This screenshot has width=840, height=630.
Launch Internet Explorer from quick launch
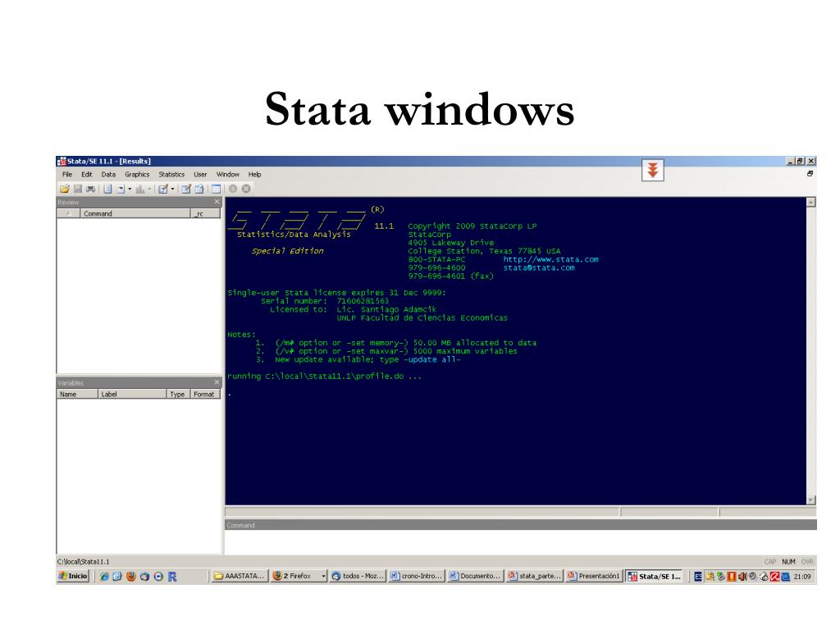(104, 577)
